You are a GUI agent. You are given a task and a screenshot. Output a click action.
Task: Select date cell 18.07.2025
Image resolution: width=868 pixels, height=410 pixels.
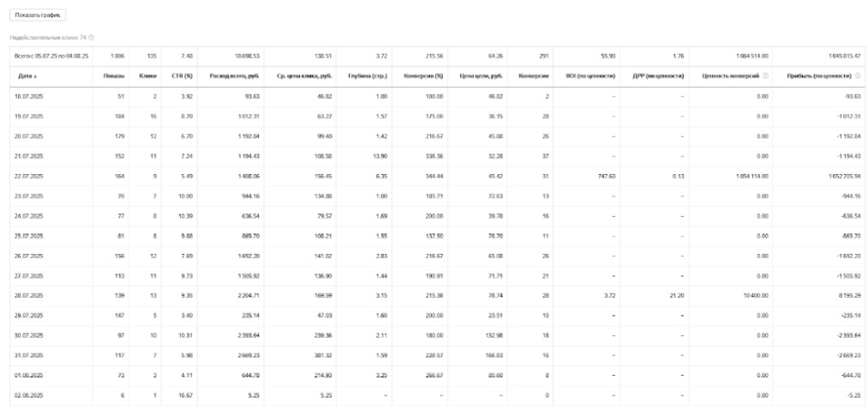point(28,96)
